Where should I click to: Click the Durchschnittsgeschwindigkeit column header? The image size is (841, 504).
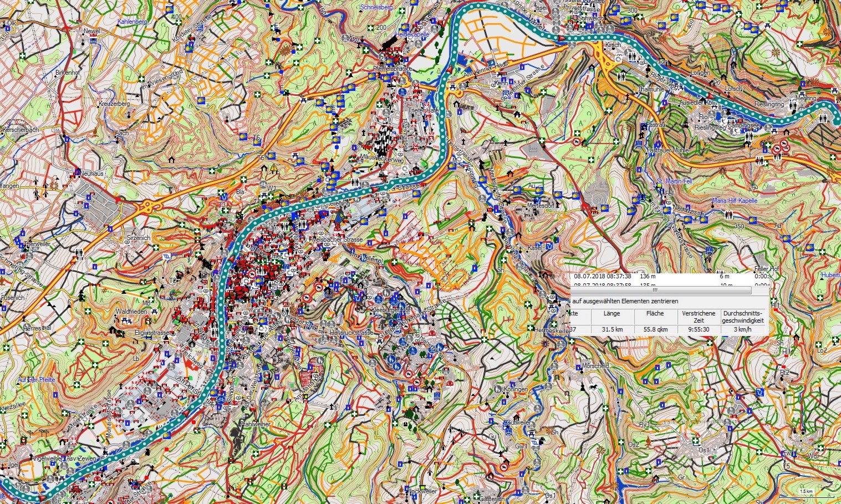pos(743,317)
